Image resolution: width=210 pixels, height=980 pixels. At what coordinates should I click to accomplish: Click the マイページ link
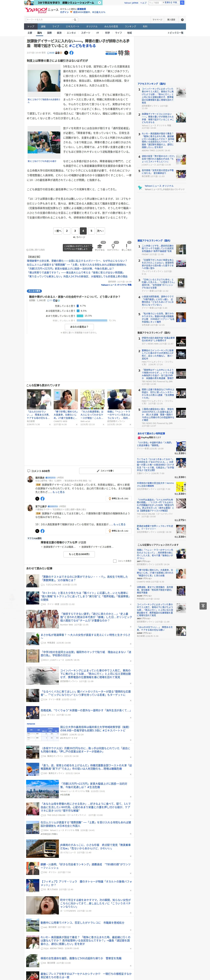(x=157, y=20)
